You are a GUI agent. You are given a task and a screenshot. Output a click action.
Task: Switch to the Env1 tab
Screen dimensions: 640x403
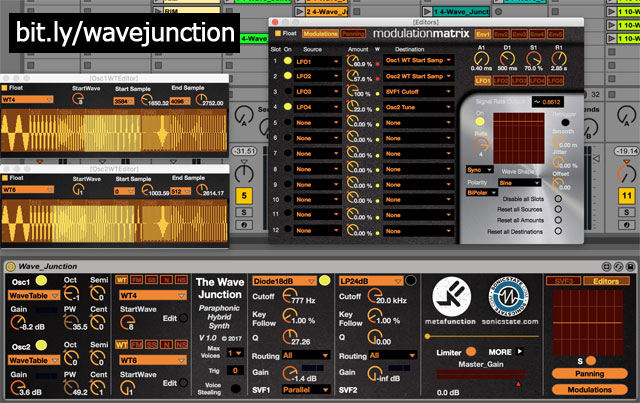tap(483, 33)
